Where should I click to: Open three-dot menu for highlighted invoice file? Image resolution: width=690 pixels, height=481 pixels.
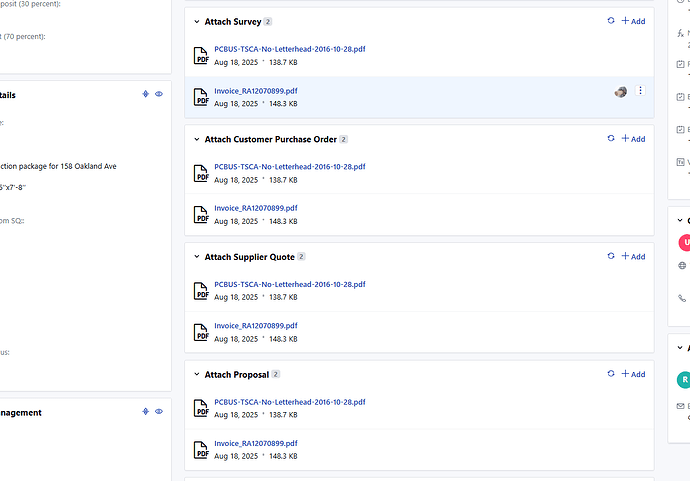click(641, 91)
